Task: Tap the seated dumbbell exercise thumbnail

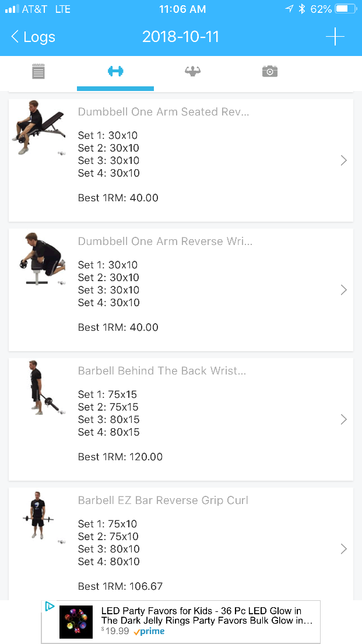Action: [38, 128]
